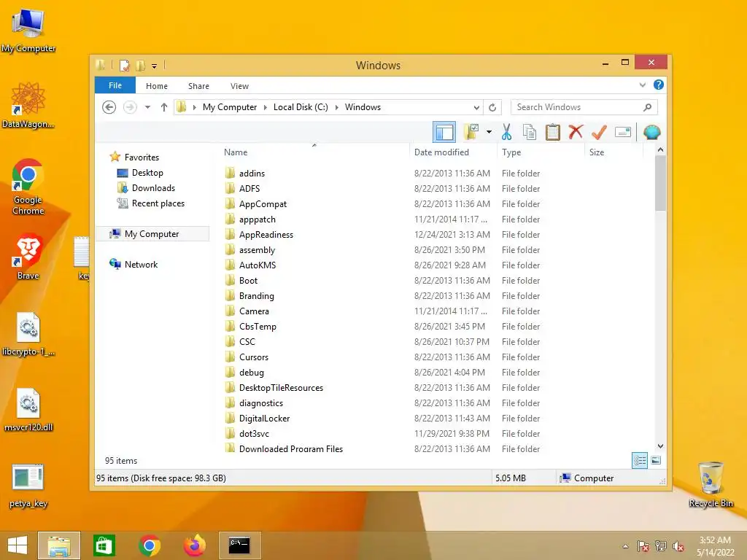Open address bar history dropdown
Viewport: 747px width, 560px height.
[476, 107]
